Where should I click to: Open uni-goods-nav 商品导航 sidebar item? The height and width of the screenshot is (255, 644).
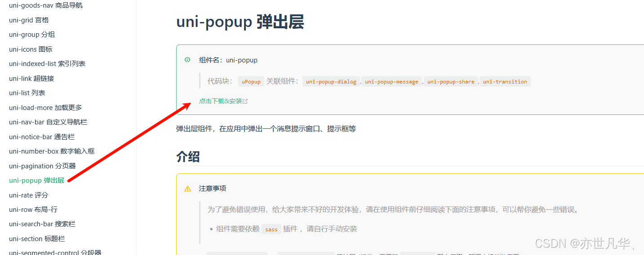(x=46, y=5)
